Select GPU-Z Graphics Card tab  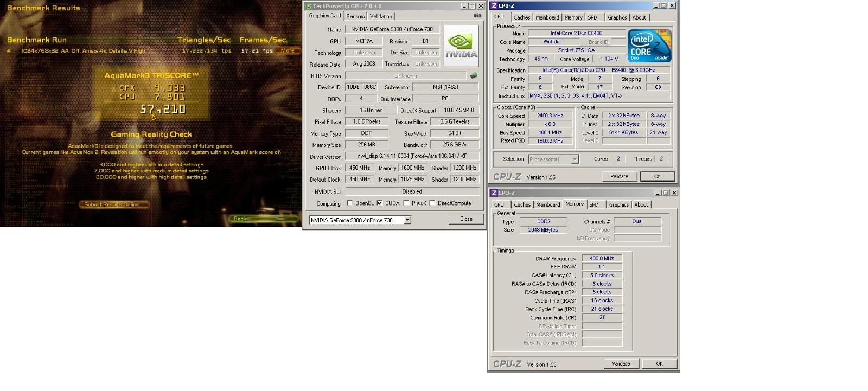pyautogui.click(x=325, y=16)
